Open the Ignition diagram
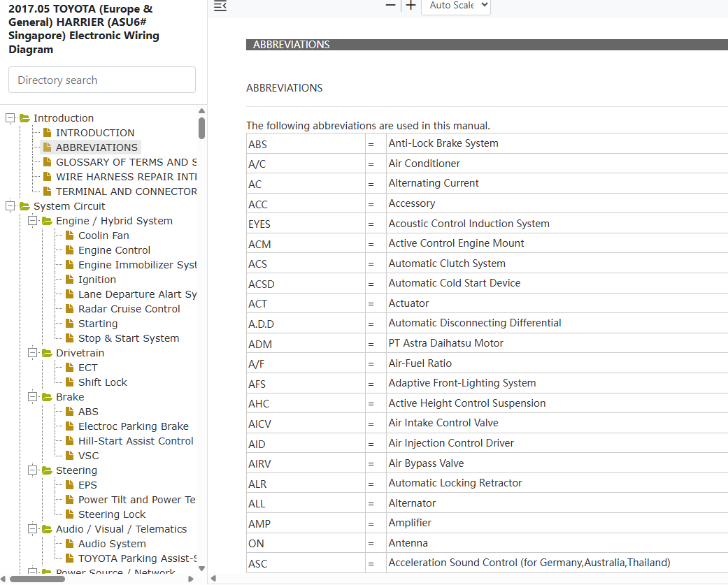The image size is (728, 585). (x=97, y=280)
